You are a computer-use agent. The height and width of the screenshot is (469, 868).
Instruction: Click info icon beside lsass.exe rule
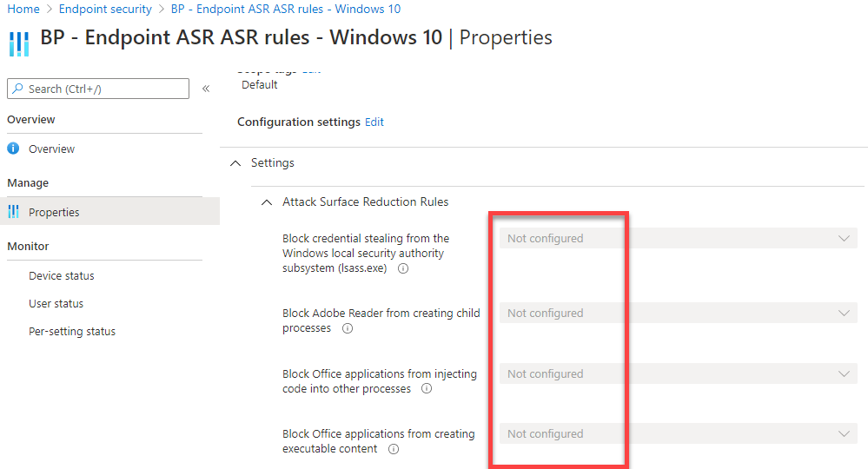click(403, 268)
